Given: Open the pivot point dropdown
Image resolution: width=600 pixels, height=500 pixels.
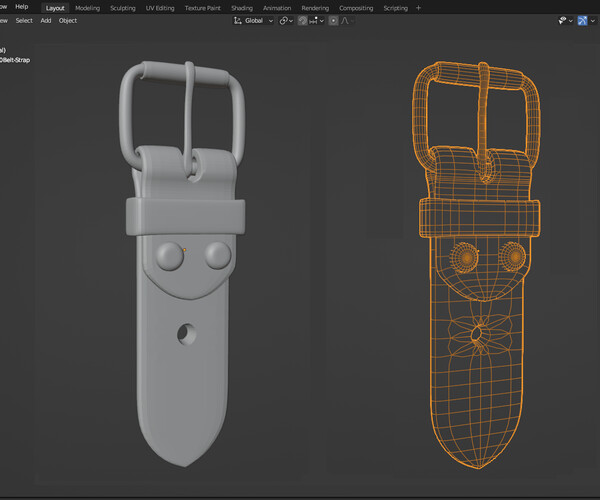Looking at the screenshot, I should click(x=286, y=21).
